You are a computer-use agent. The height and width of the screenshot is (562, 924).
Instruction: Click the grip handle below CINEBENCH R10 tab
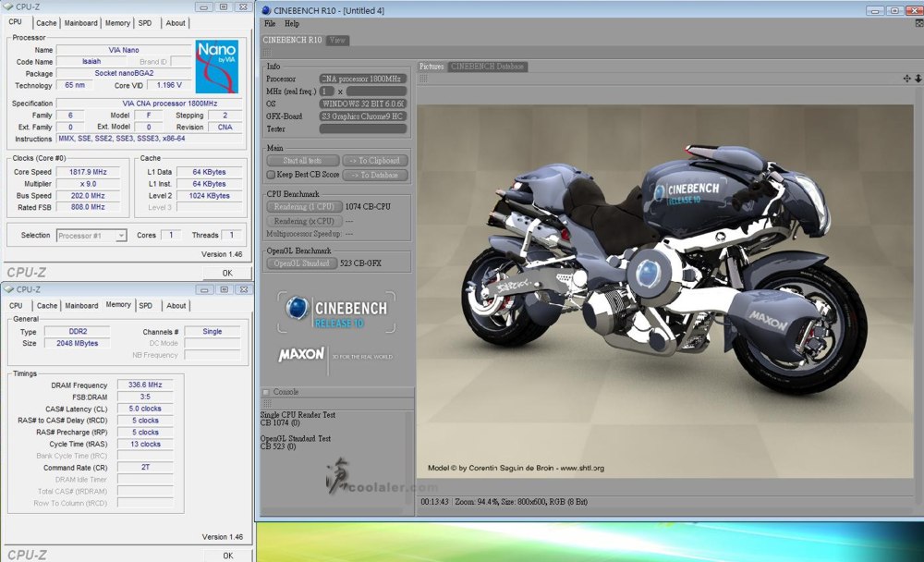tap(267, 53)
